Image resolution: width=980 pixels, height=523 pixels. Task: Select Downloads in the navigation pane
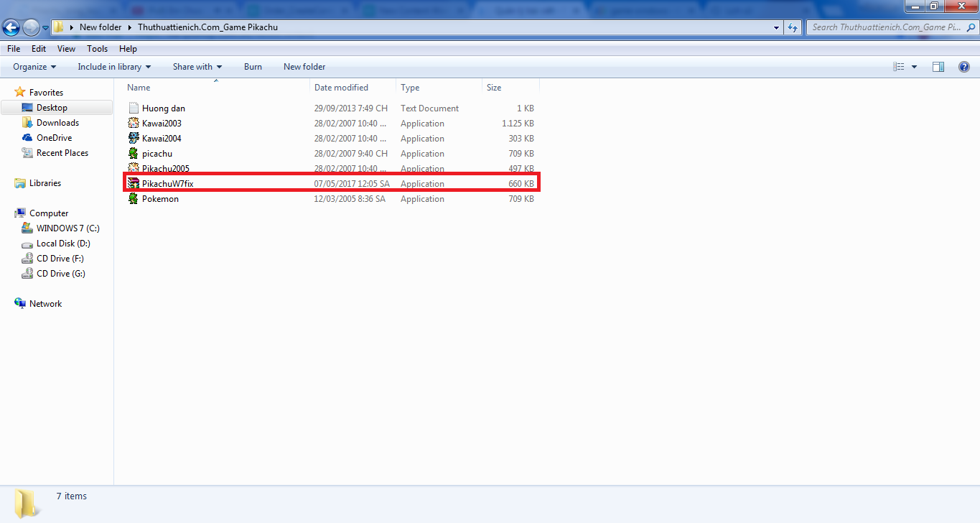(57, 123)
